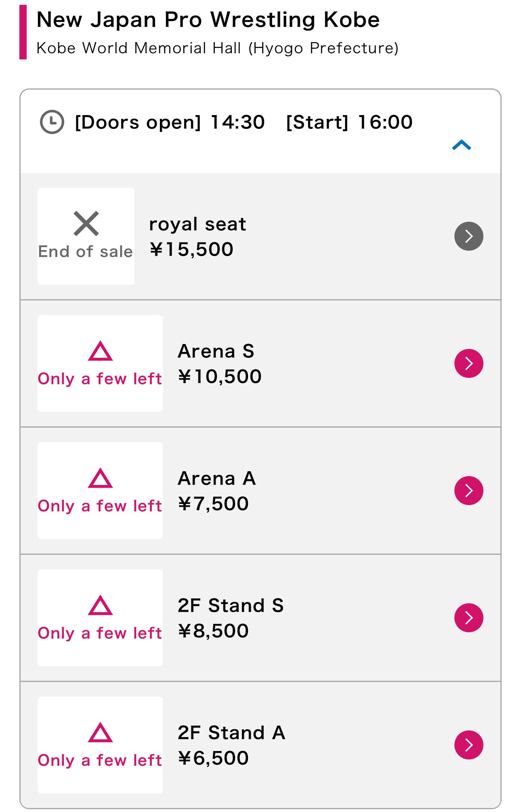Image resolution: width=521 pixels, height=812 pixels.
Task: Choose the 2F Stand S ¥8,500 ticket
Action: tap(260, 618)
